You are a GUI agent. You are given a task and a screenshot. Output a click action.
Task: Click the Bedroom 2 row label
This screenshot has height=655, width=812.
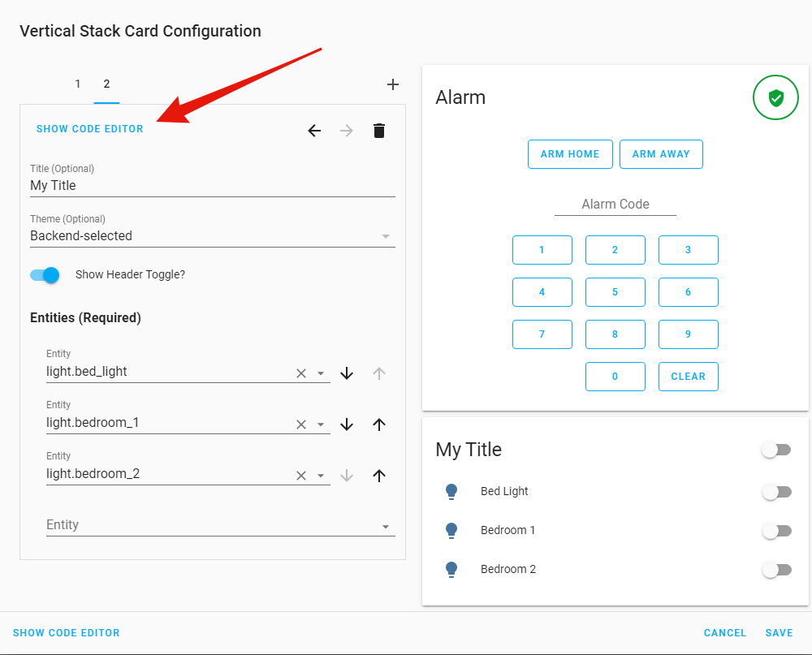point(508,569)
